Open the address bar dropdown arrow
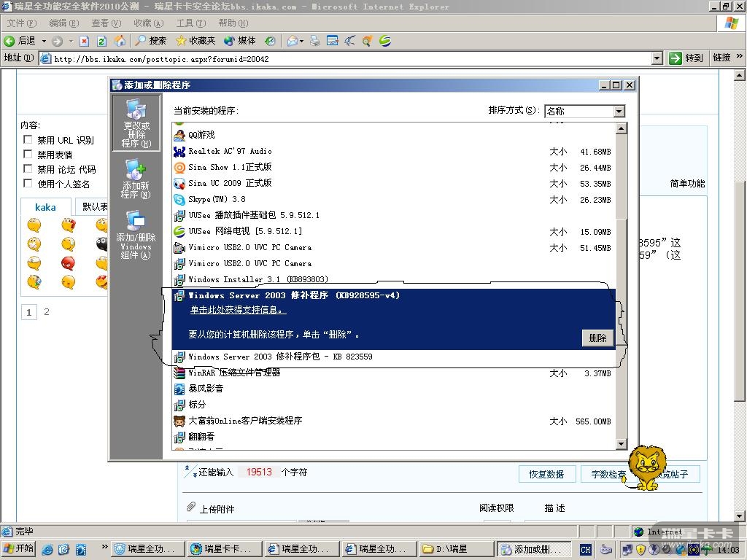 tap(657, 58)
